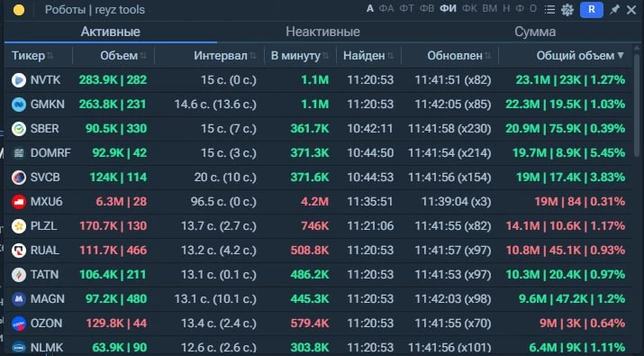Switch to Сумма tab
644x356 pixels.
pos(535,32)
